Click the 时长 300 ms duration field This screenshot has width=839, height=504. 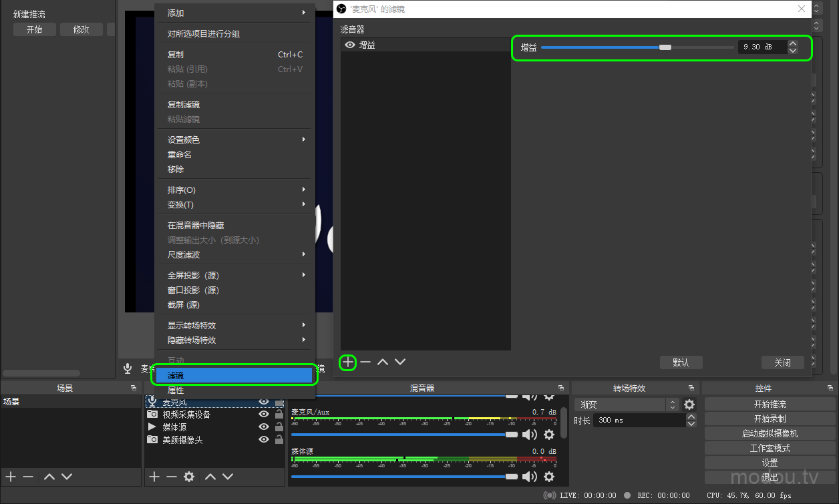click(638, 421)
